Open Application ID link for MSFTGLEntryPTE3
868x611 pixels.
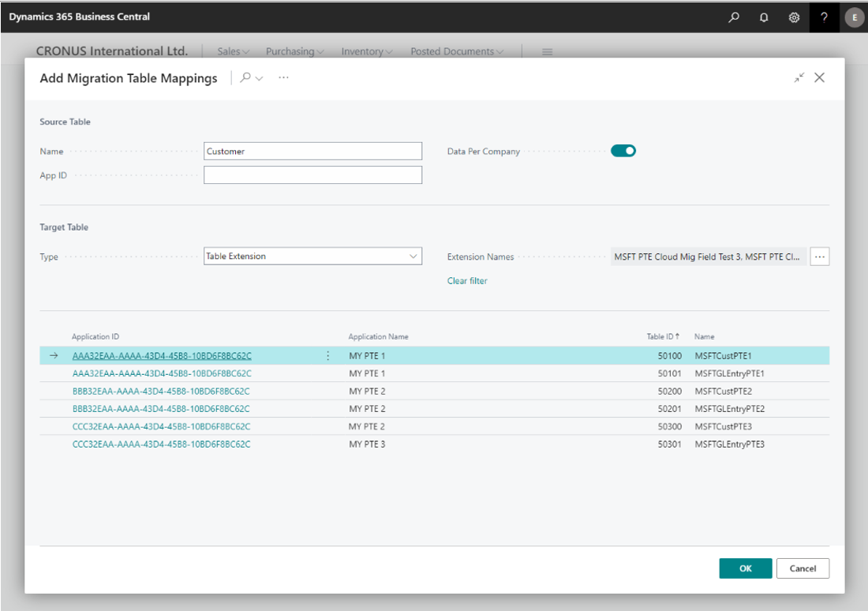(161, 444)
